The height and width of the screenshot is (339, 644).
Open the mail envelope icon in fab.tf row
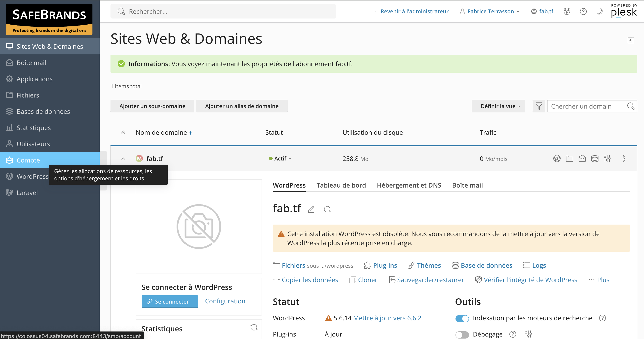pyautogui.click(x=582, y=159)
